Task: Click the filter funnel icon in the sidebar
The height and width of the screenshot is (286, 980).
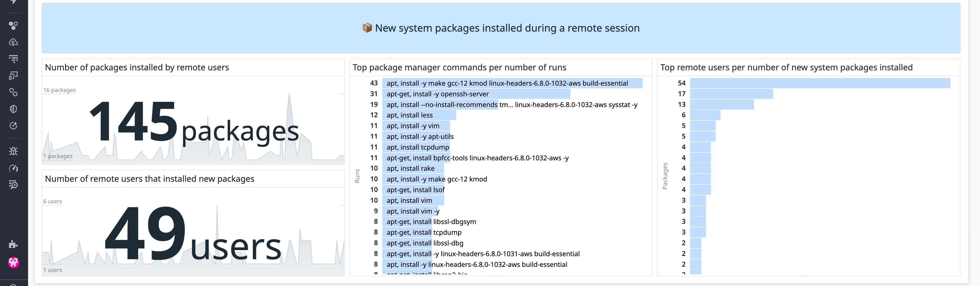Action: click(14, 58)
